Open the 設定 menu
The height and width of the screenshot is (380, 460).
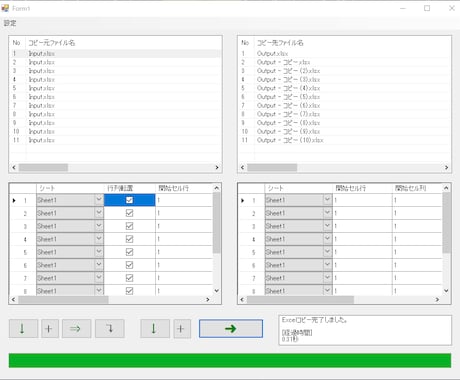coord(10,23)
